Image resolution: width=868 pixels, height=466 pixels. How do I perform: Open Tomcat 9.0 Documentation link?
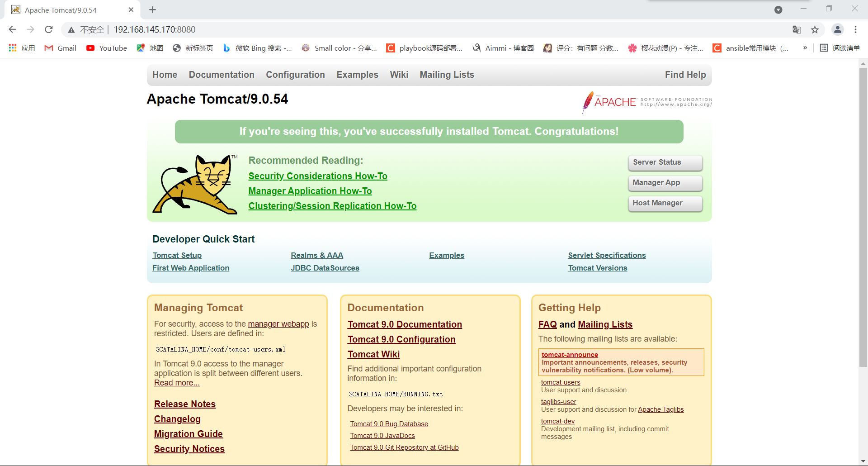click(405, 324)
